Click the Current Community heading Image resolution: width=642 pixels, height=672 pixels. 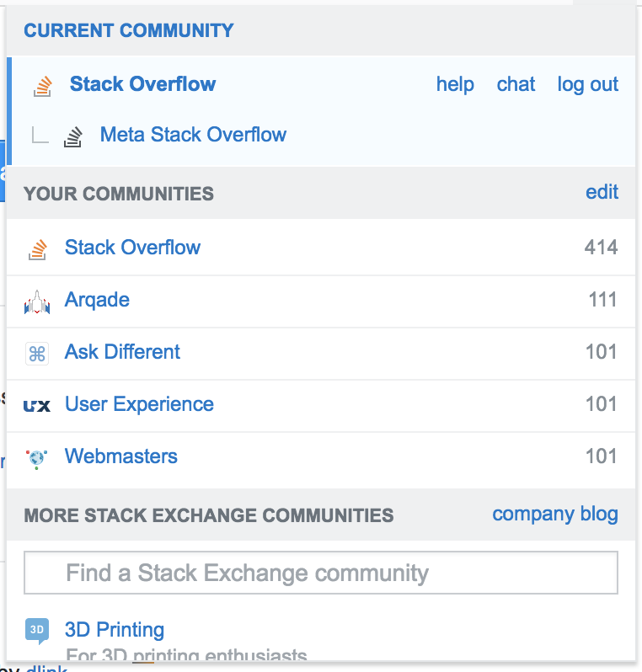point(129,30)
